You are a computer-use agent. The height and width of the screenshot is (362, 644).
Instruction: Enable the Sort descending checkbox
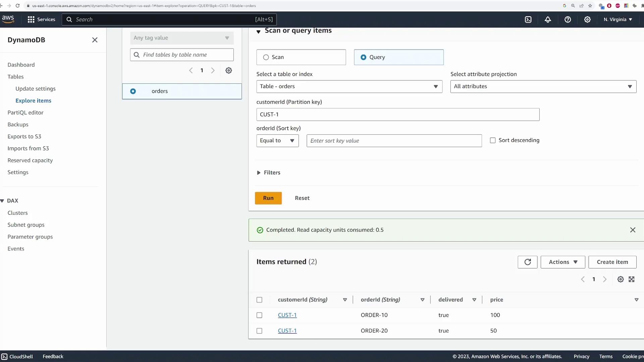pos(493,140)
